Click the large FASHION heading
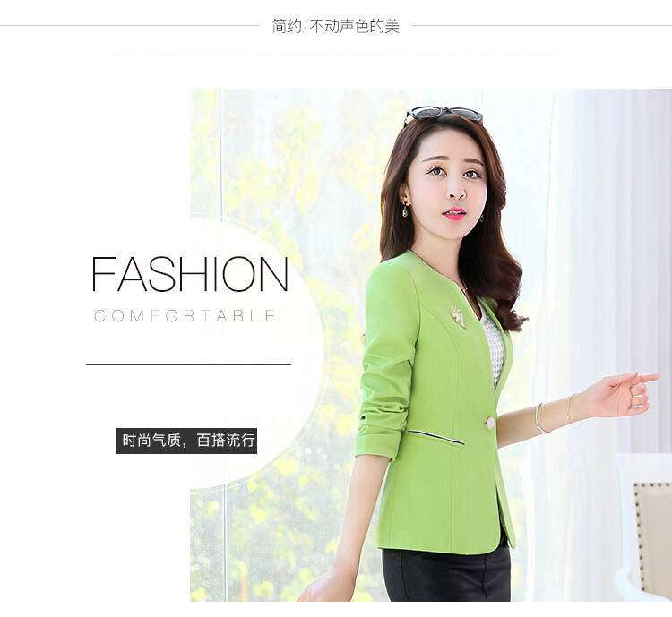 [x=190, y=274]
